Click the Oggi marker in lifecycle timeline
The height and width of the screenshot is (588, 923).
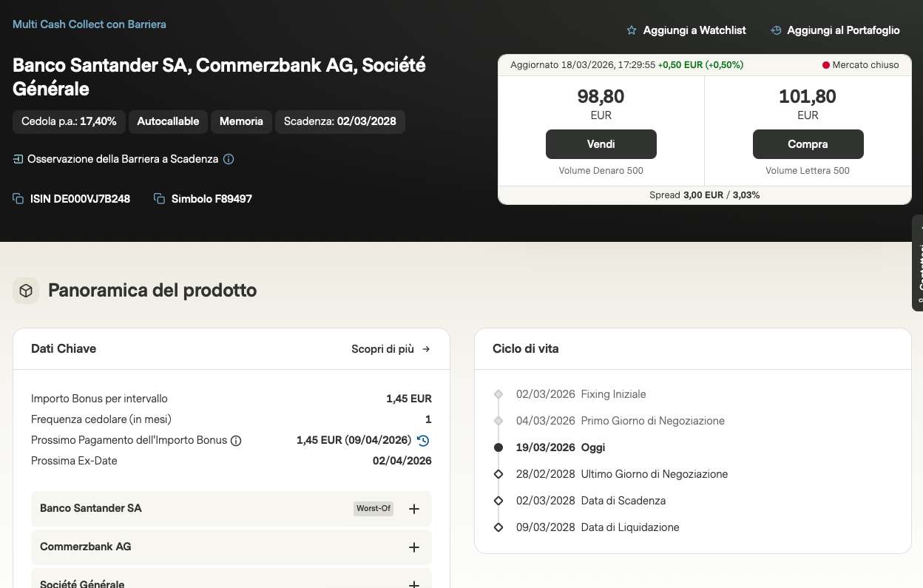(498, 447)
